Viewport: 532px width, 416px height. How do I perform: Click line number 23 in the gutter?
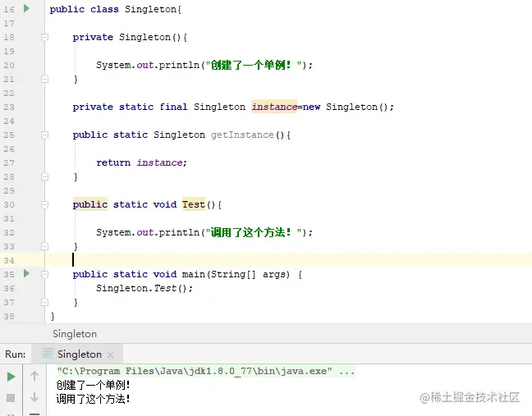click(9, 107)
